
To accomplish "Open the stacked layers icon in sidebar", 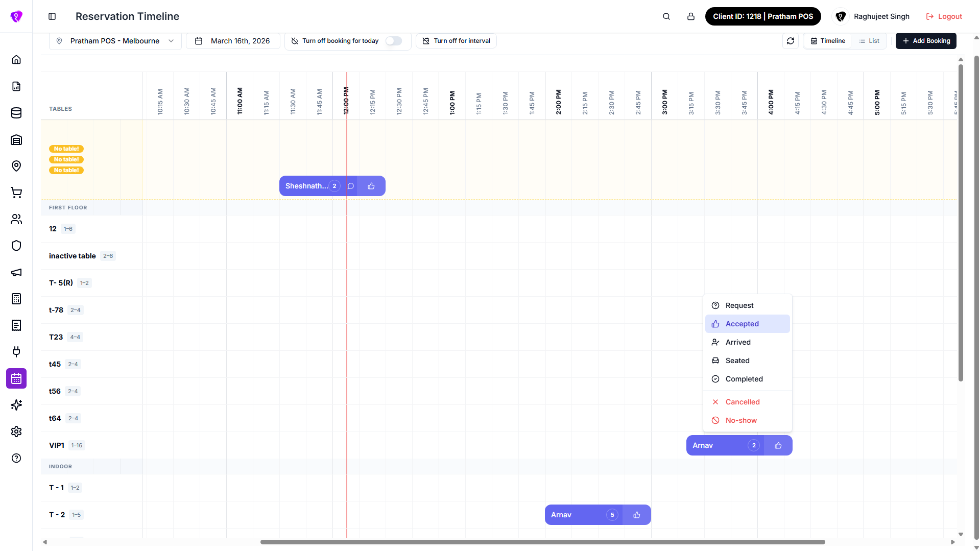I will [16, 139].
